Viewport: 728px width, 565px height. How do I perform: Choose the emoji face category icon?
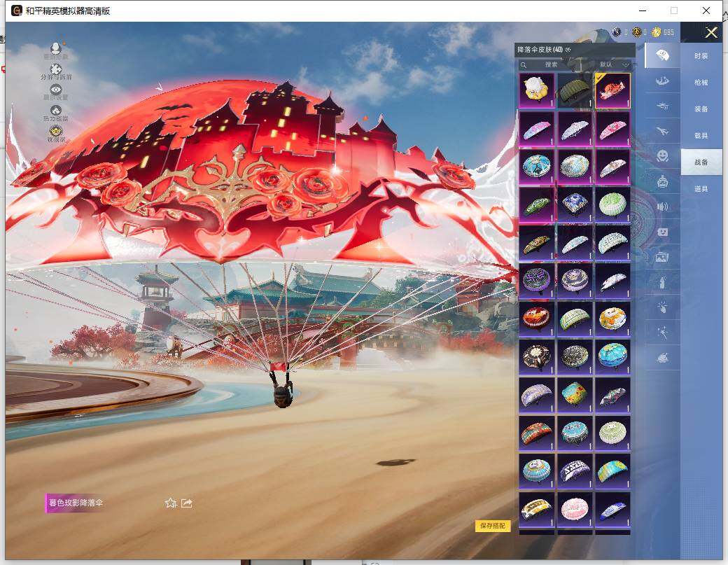[x=661, y=155]
